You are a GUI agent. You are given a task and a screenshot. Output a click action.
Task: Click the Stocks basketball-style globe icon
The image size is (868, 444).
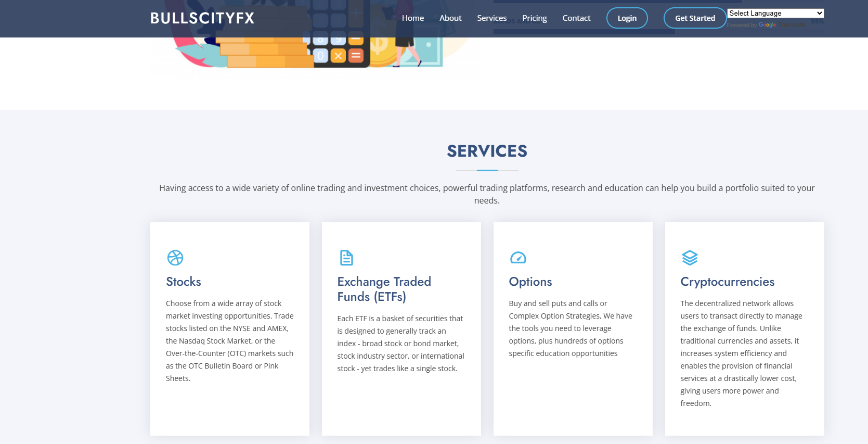(x=175, y=258)
